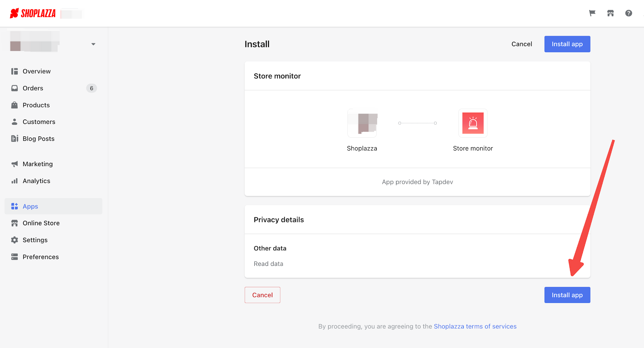
Task: Click the Customers person icon
Action: (14, 121)
